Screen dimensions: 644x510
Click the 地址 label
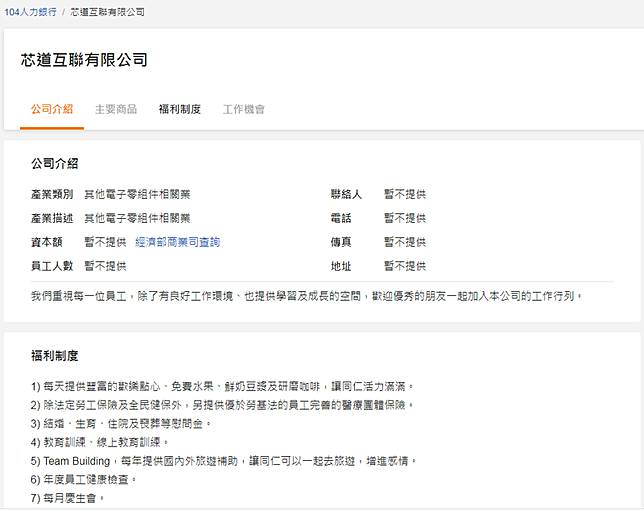click(x=341, y=266)
